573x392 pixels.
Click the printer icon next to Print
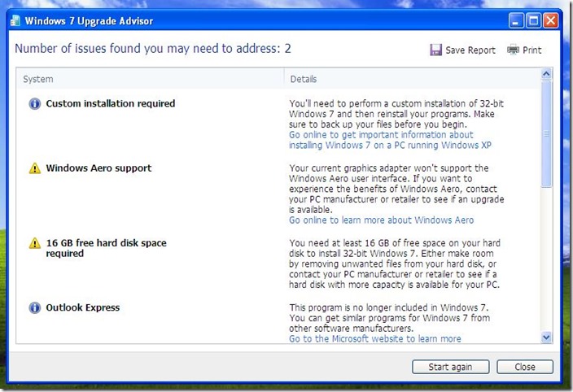(x=513, y=50)
